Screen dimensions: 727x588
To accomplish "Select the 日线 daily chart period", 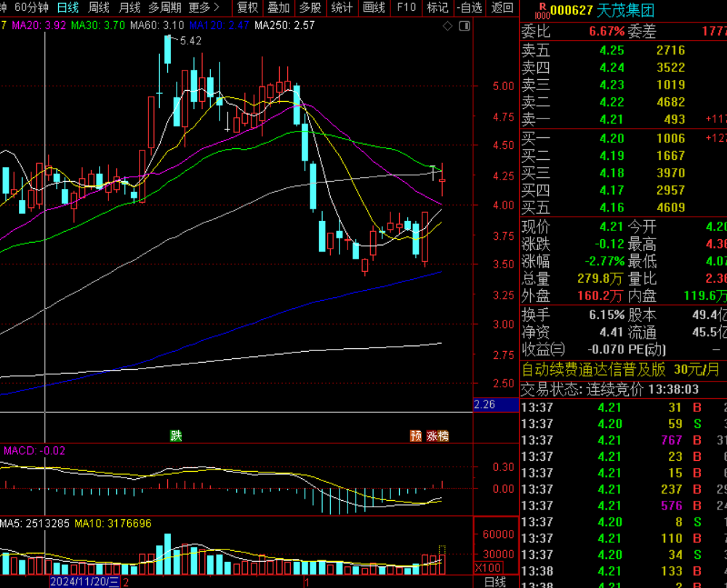I will [x=68, y=7].
